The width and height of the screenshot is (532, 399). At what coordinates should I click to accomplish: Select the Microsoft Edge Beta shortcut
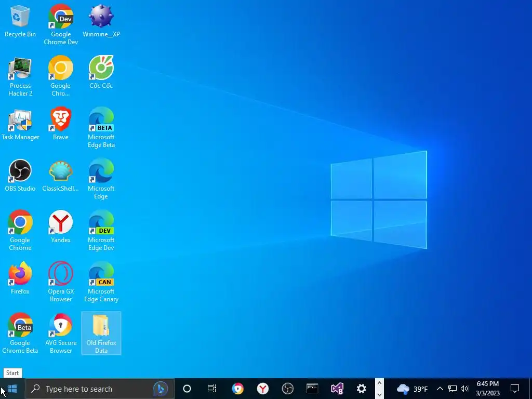101,128
